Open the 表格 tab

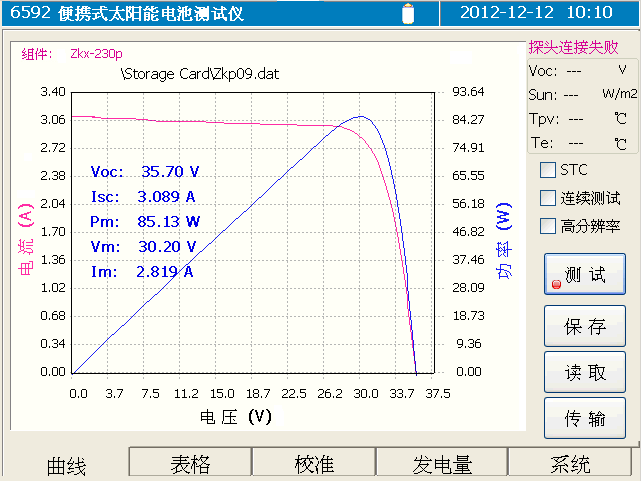[190, 464]
